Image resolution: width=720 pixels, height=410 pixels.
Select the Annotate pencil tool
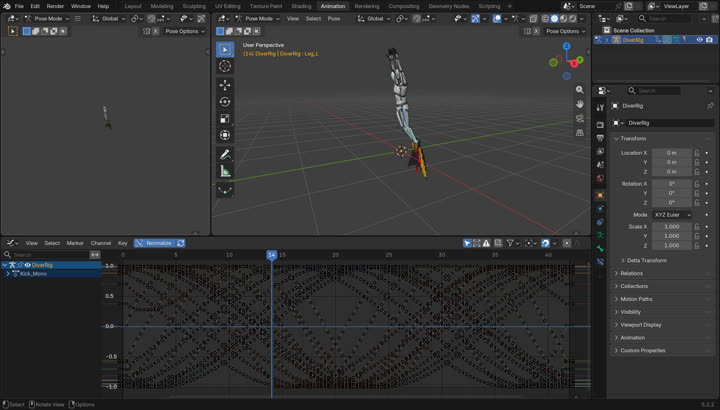click(225, 154)
